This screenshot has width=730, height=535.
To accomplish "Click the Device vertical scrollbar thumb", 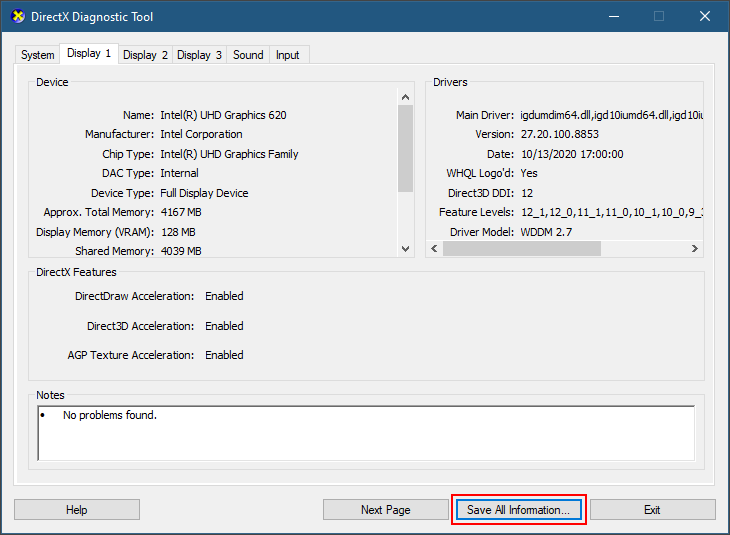I will 406,148.
